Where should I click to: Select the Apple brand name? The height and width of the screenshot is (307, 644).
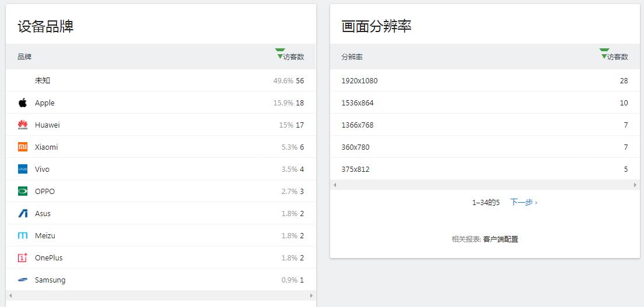tap(45, 103)
